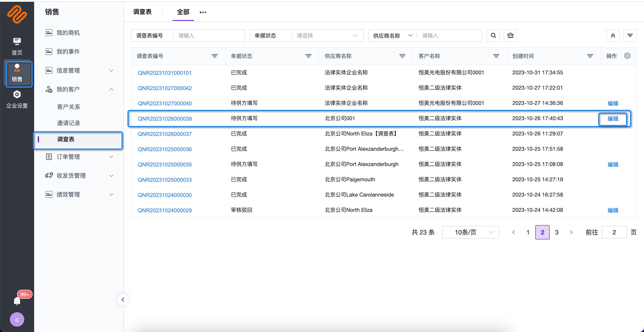Open survey QNR20231026000039
644x332 pixels.
pos(165,119)
